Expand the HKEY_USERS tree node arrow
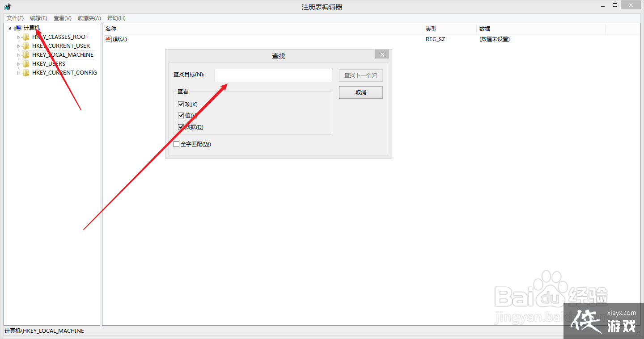The width and height of the screenshot is (644, 339). coord(19,64)
